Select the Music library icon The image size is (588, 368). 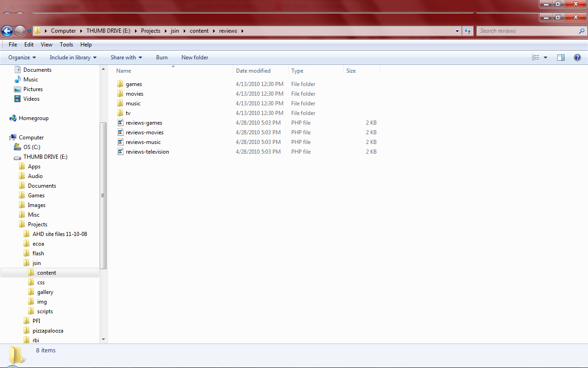tap(17, 80)
